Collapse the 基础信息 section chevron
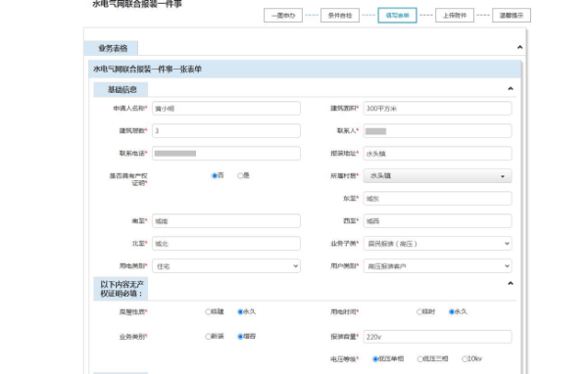The image size is (588, 374). [x=511, y=89]
